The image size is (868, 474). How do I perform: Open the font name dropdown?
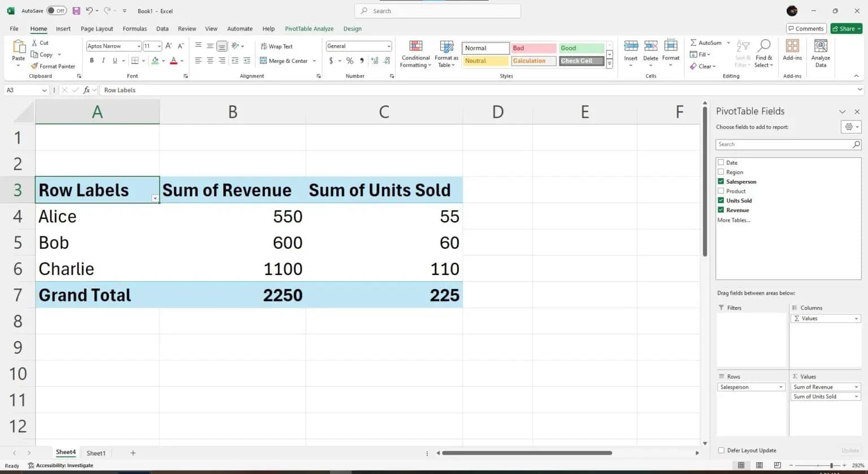138,46
